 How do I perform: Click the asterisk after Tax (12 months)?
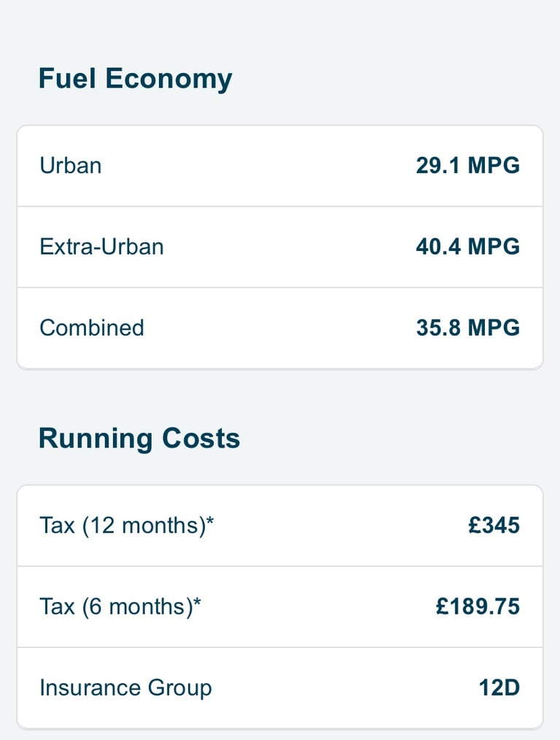(210, 520)
